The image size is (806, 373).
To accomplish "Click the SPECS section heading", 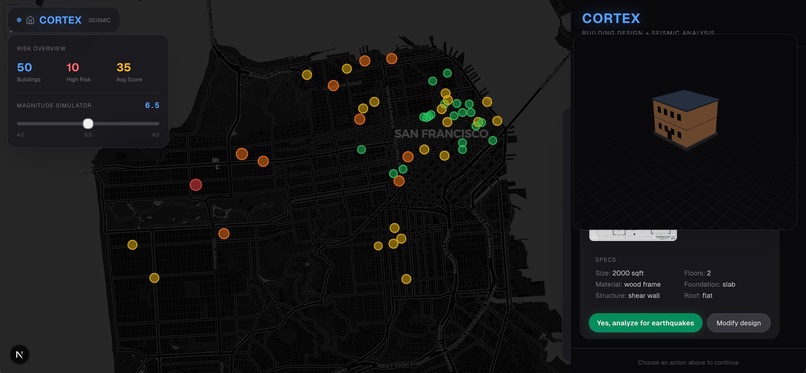I will click(x=606, y=260).
